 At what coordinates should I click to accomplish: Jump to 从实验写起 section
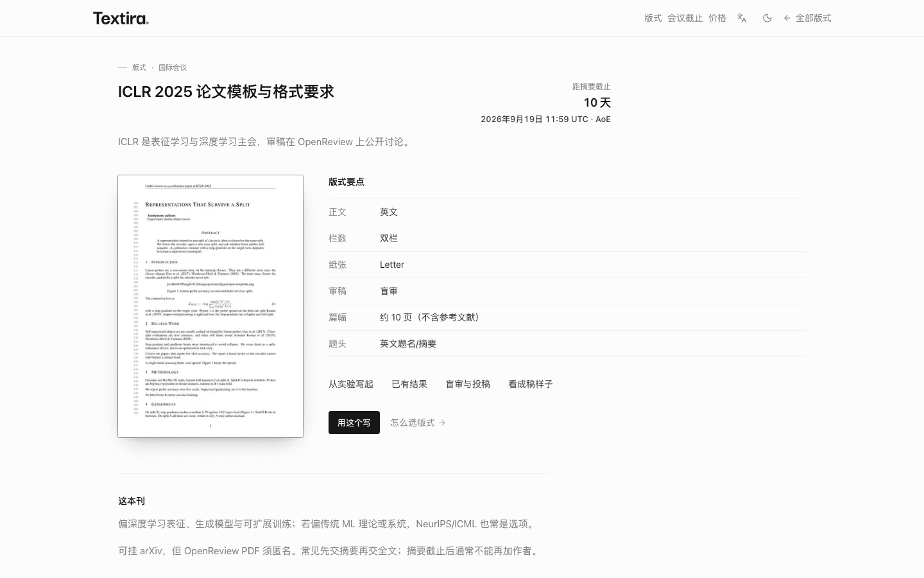click(351, 384)
